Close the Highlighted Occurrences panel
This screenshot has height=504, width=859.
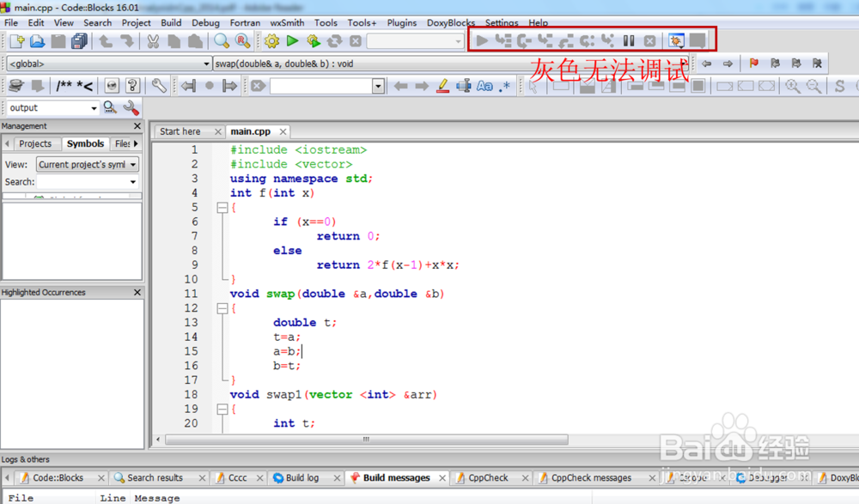pyautogui.click(x=137, y=293)
